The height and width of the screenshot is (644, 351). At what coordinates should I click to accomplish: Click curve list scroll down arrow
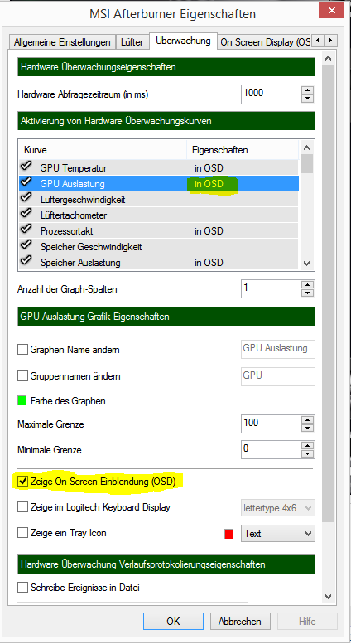pyautogui.click(x=306, y=264)
